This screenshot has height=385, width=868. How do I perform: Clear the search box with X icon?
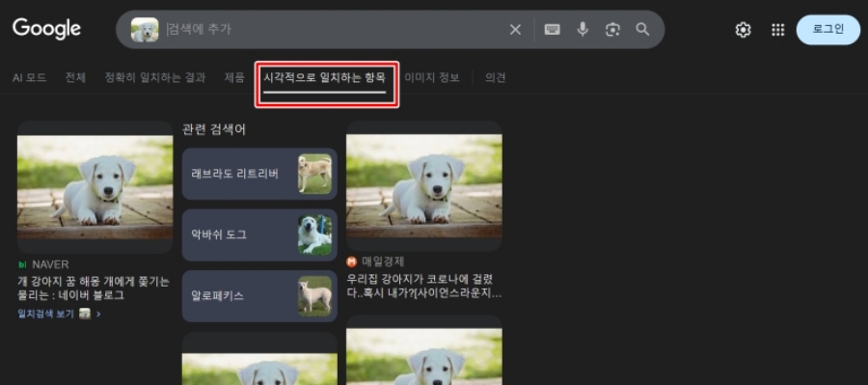515,29
